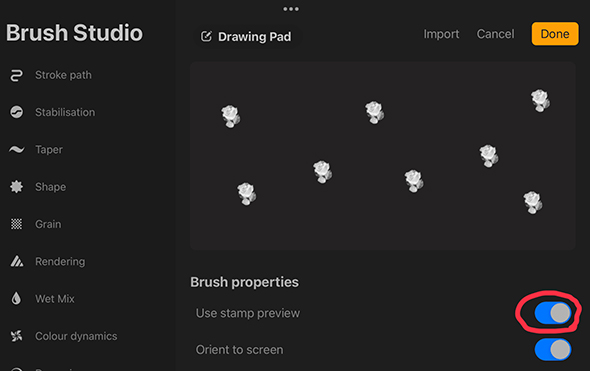Open the Colour dynamics pinwheel icon
Image resolution: width=590 pixels, height=371 pixels.
point(16,336)
